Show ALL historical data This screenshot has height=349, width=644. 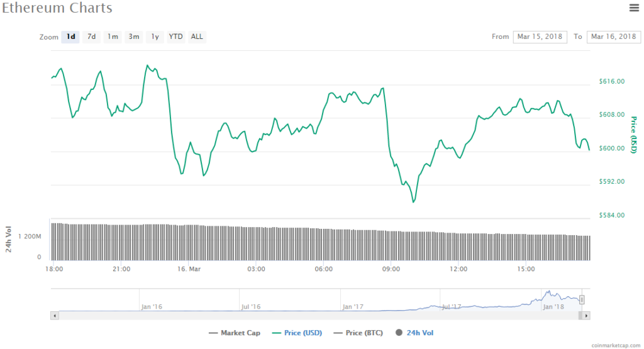(x=197, y=36)
